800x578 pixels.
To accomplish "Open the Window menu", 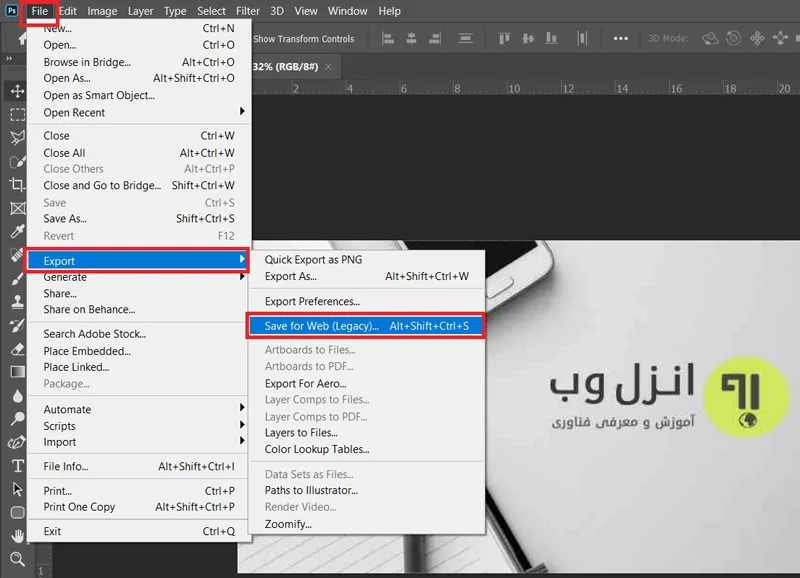I will pyautogui.click(x=347, y=11).
